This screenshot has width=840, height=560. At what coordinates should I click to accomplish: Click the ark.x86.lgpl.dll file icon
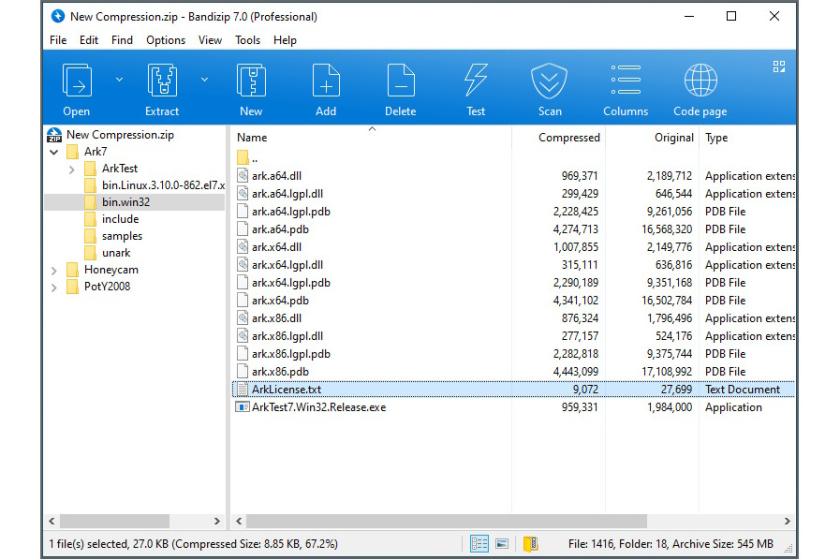tap(243, 336)
